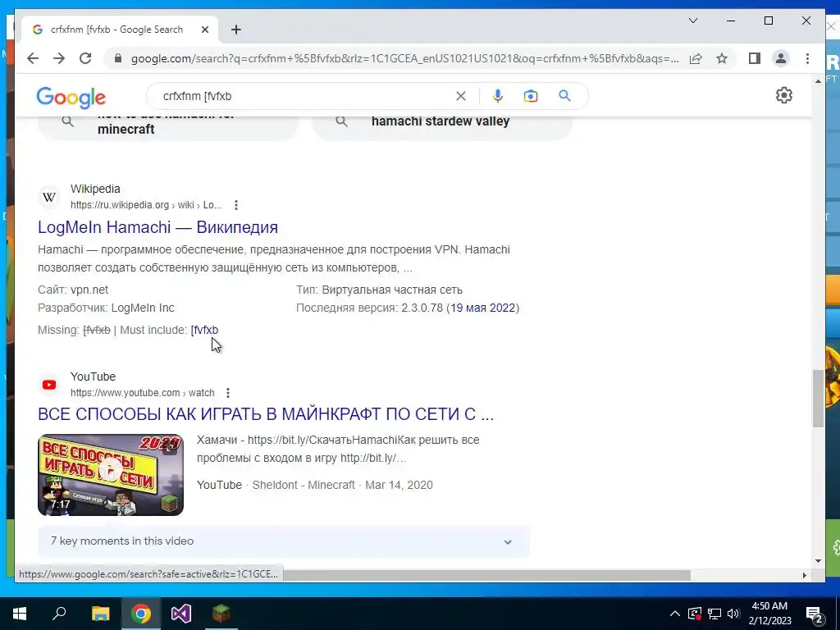Open tab search chevron in title bar

coord(692,21)
